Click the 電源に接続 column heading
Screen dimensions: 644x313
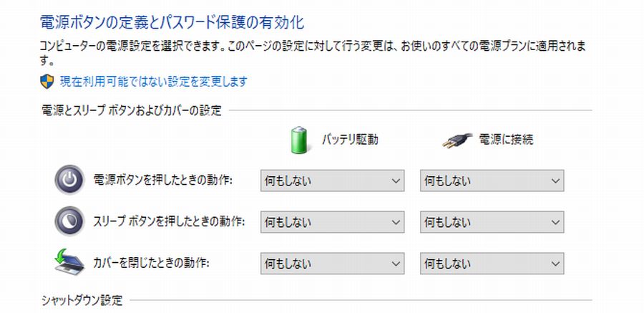[x=506, y=140]
